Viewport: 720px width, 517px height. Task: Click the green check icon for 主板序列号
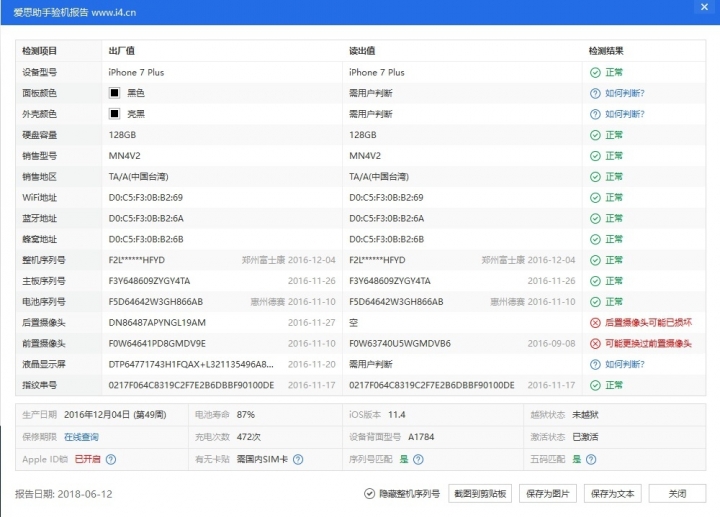(595, 281)
